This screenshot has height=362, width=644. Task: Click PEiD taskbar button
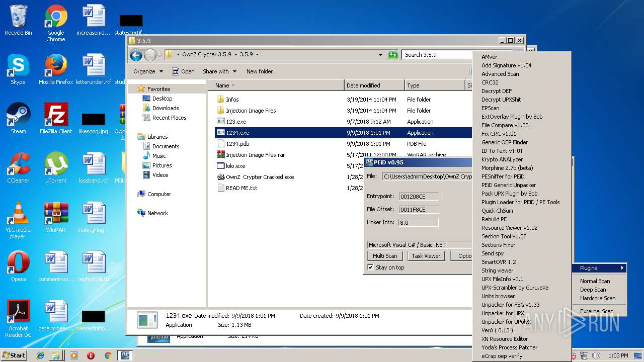pos(124,355)
